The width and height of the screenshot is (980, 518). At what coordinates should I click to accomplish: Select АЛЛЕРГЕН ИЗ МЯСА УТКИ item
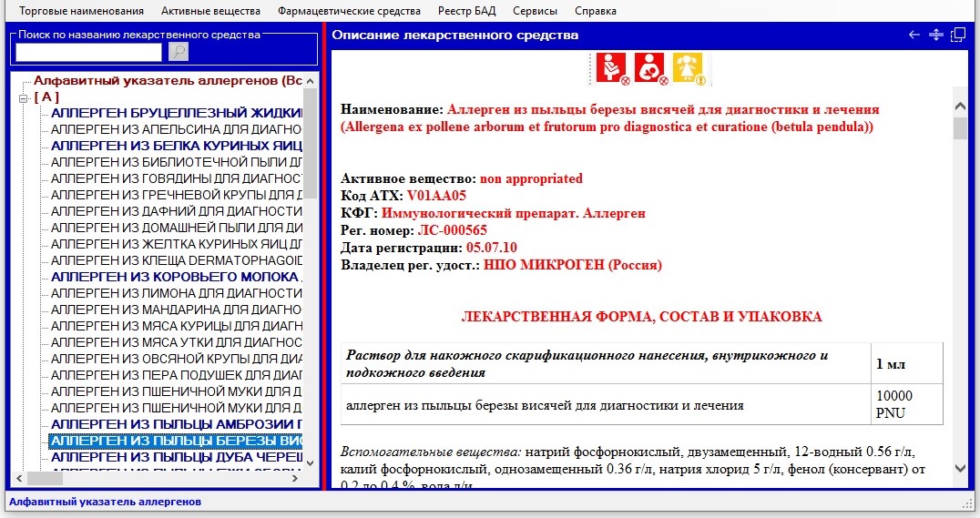[x=177, y=342]
